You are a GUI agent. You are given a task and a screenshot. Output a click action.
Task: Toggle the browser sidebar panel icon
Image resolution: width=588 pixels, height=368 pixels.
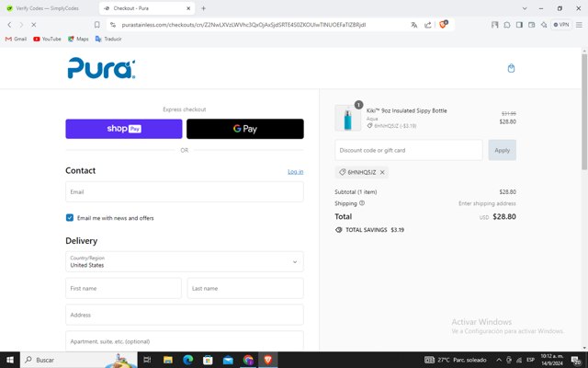pos(519,25)
